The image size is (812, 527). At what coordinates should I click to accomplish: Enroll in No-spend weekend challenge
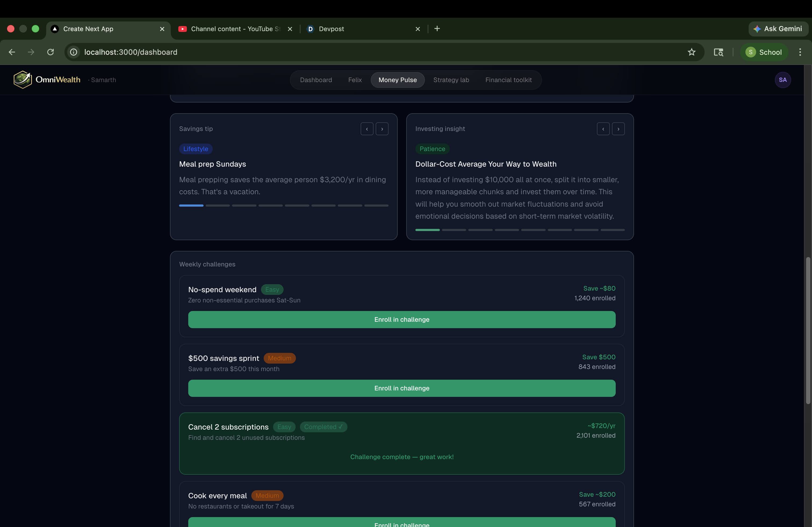click(401, 319)
